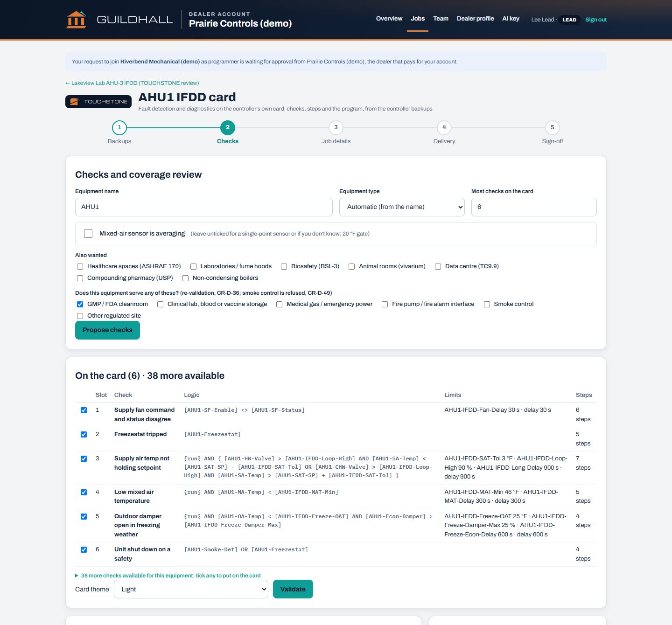Open the Card theme dropdown

point(191,589)
